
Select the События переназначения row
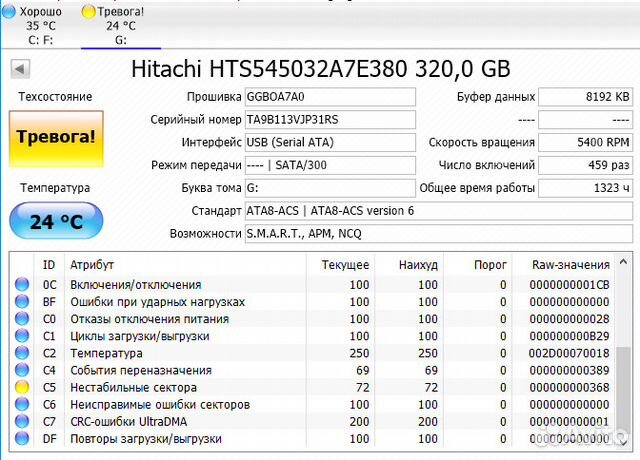click(x=313, y=370)
